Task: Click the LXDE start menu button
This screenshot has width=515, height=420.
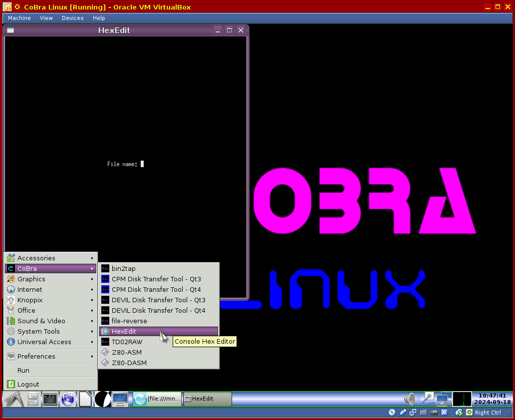Action: 13,399
